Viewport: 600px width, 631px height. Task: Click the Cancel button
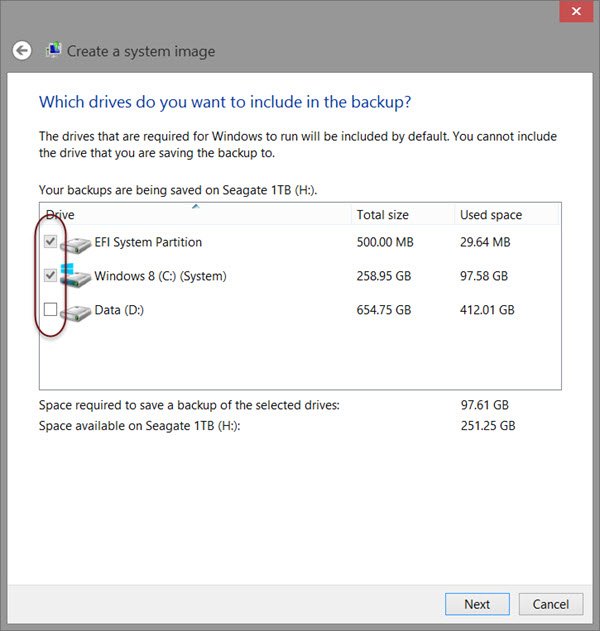click(x=551, y=604)
